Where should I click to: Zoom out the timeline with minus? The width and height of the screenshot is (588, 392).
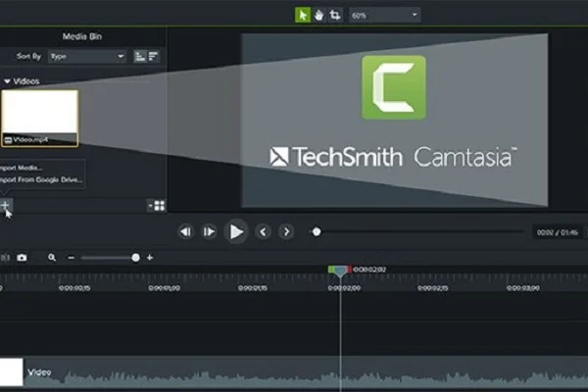coord(72,258)
